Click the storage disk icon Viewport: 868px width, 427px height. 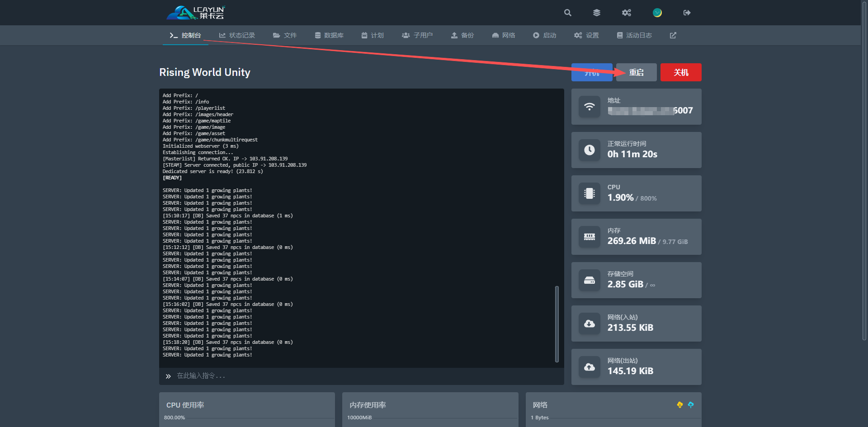point(590,280)
